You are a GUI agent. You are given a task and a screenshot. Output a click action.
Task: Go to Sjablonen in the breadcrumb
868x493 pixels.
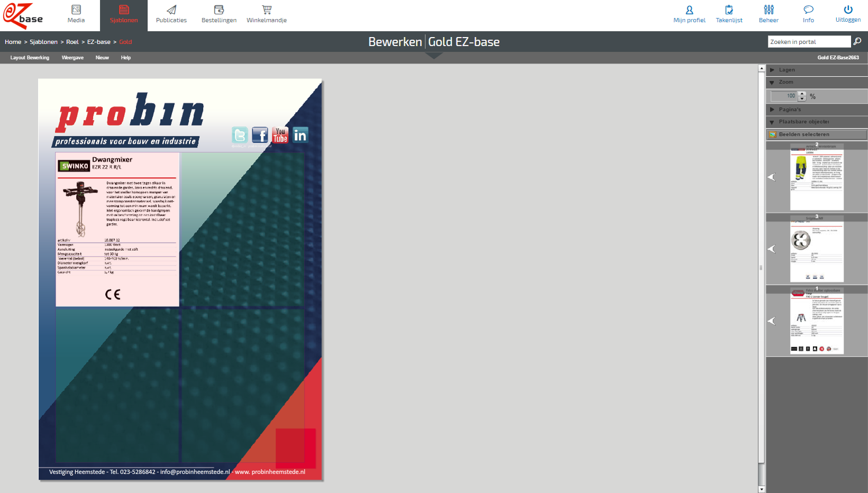coord(43,42)
